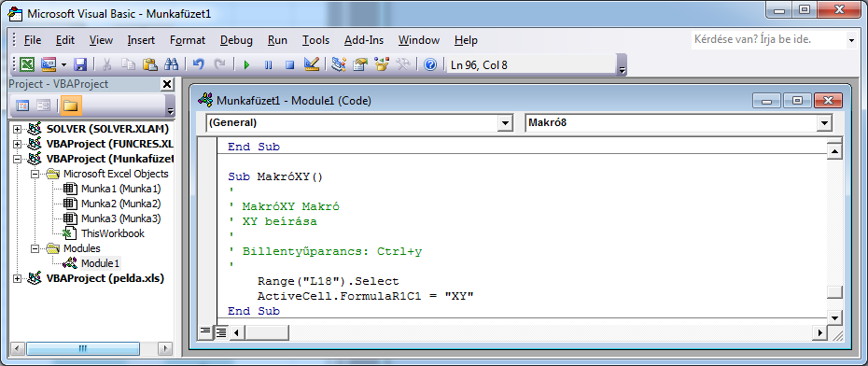Click the blue Help question mark icon

pyautogui.click(x=430, y=64)
